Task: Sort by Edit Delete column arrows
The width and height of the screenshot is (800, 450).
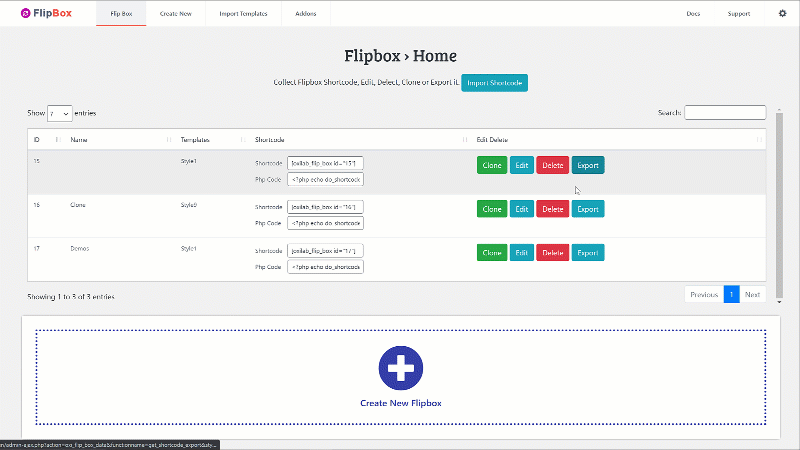Action: pyautogui.click(x=759, y=140)
